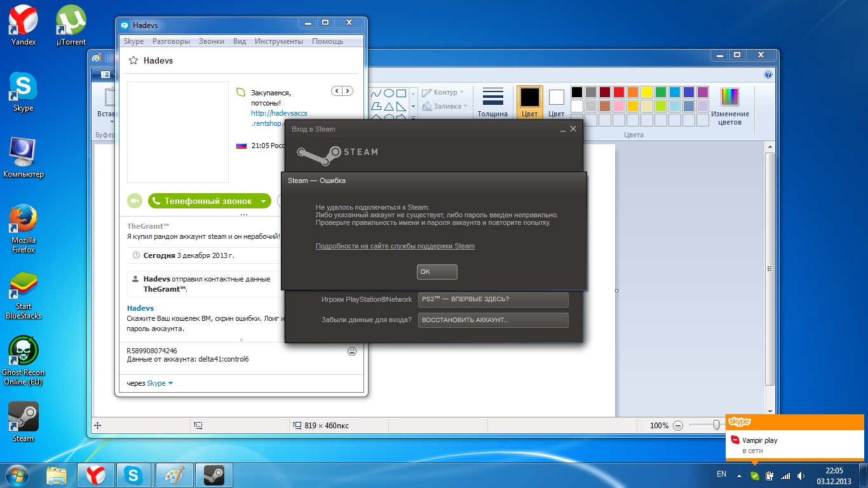Show previous mood message with left arrow
Viewport: 868px width, 488px height.
click(x=337, y=91)
